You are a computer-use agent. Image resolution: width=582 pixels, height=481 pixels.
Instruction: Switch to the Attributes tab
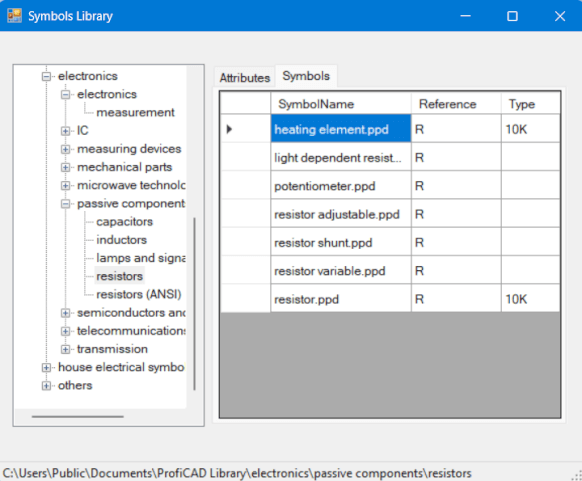(245, 78)
